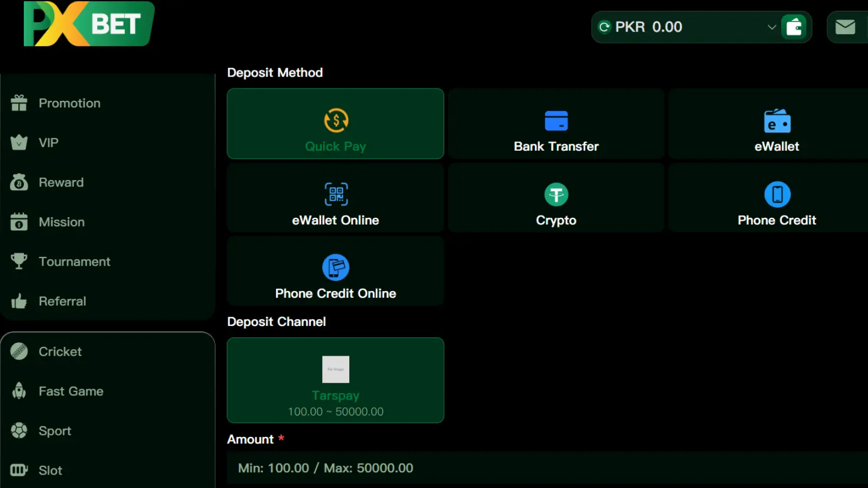Go to Fast Game menu label
The height and width of the screenshot is (488, 868).
pyautogui.click(x=71, y=391)
